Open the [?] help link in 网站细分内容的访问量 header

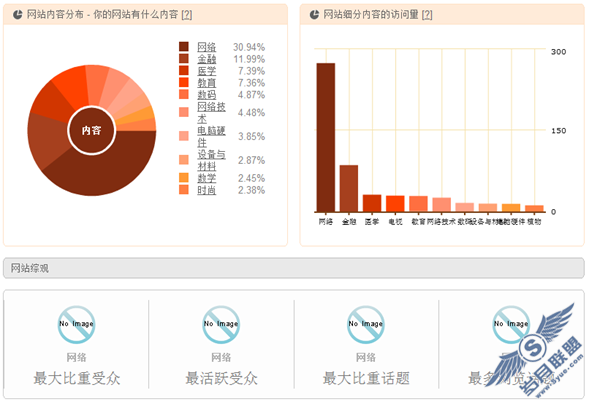(427, 15)
